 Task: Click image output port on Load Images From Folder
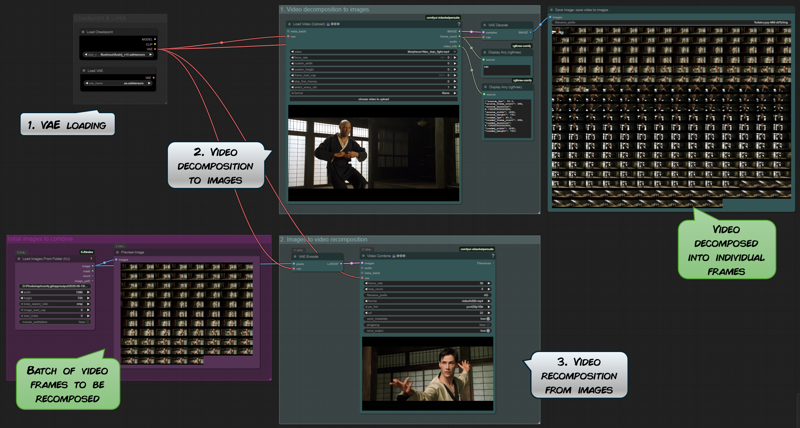[93, 266]
